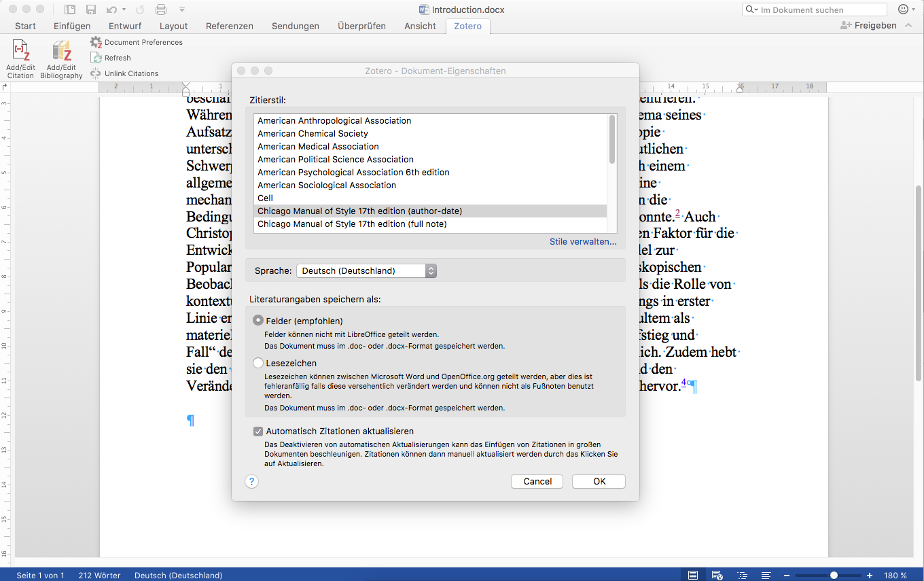Click Zotero Refresh command
Image resolution: width=924 pixels, height=581 pixels.
tap(111, 58)
